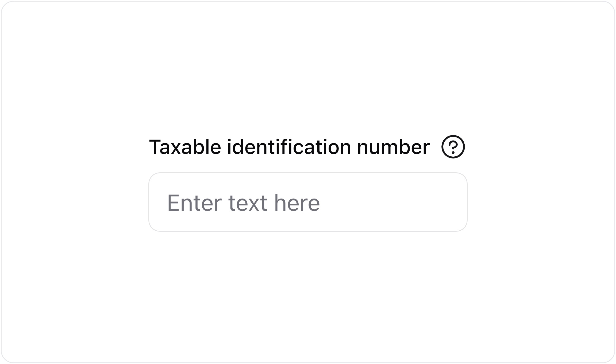Viewport: 616px width, 364px height.
Task: Open the tax ID help hint icon
Action: (453, 147)
